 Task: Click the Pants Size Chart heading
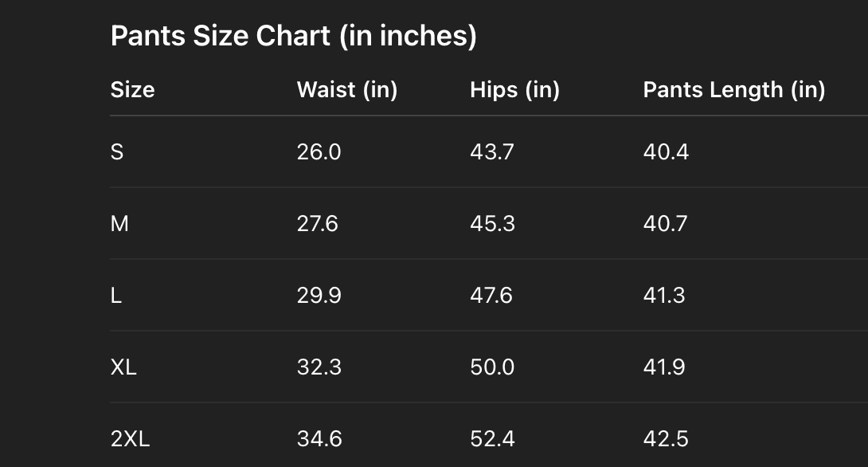coord(293,36)
